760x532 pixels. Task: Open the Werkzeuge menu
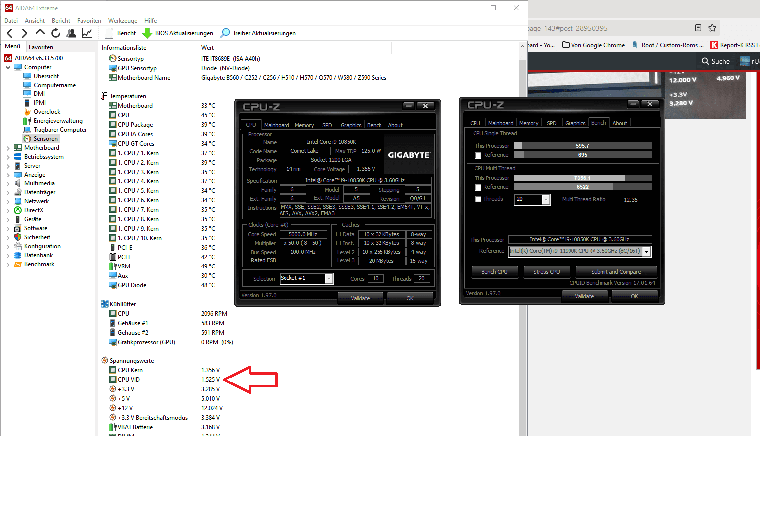(123, 21)
